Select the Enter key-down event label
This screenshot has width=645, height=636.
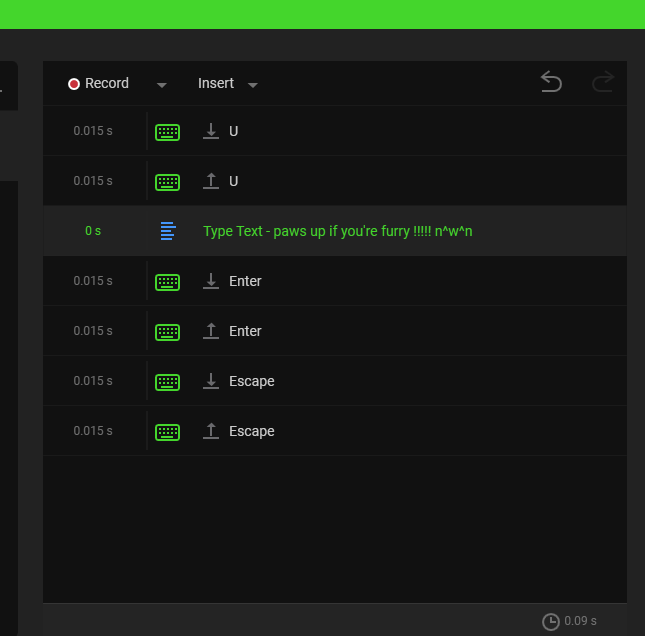(x=245, y=281)
